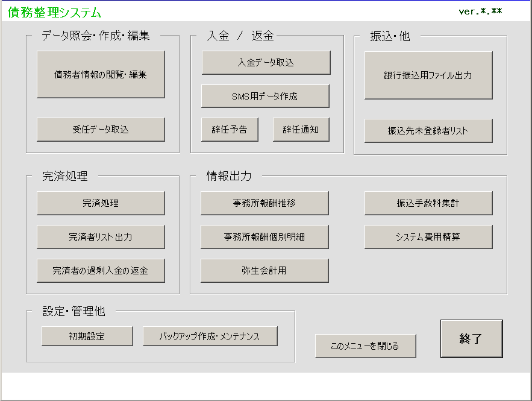Image resolution: width=532 pixels, height=401 pixels.
Task: Open 振込先未登録者リスト
Action: (x=428, y=131)
